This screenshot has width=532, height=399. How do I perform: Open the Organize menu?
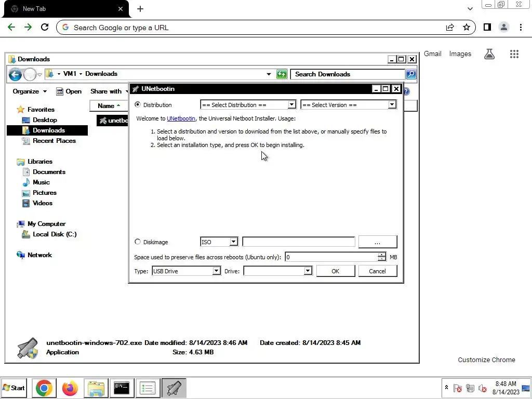coord(30,91)
